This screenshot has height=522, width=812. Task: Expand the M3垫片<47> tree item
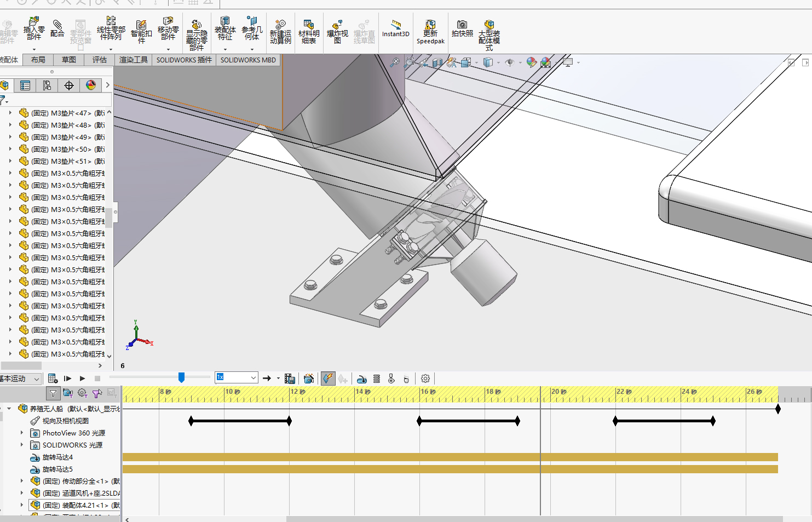coord(10,113)
